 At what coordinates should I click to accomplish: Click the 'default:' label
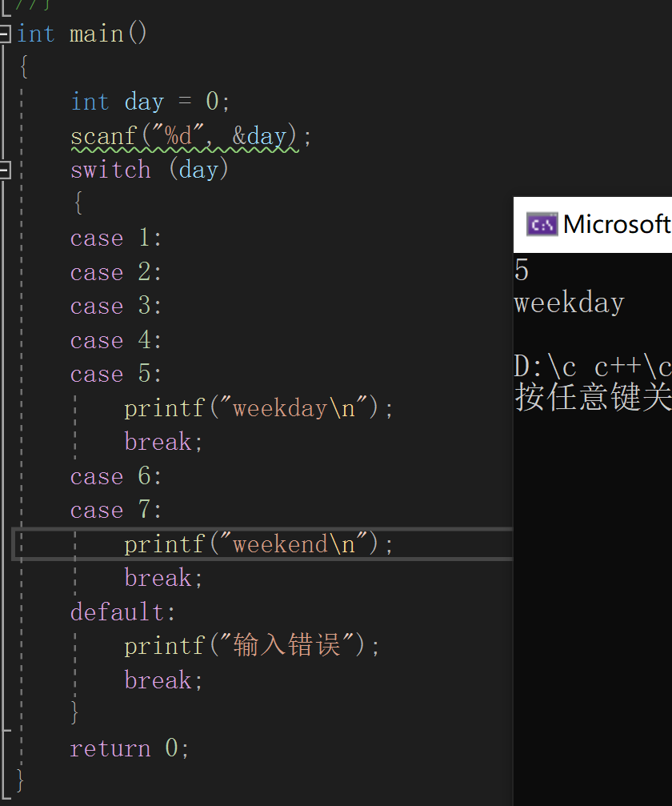(123, 612)
